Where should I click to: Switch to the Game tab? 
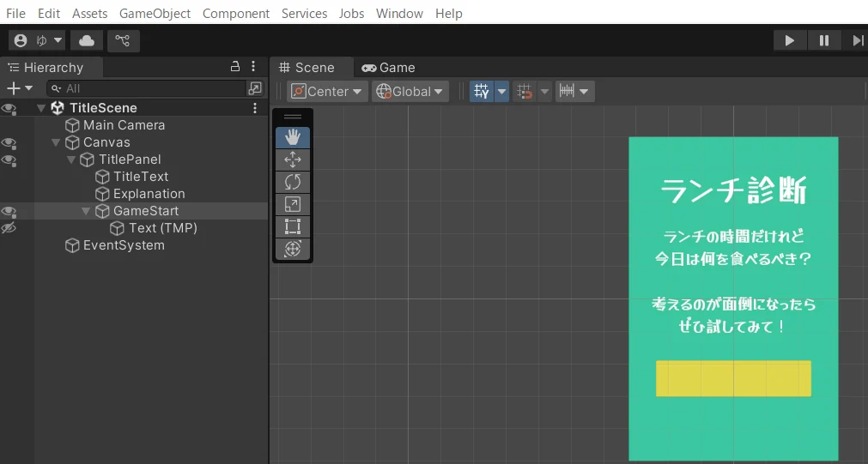tap(389, 68)
